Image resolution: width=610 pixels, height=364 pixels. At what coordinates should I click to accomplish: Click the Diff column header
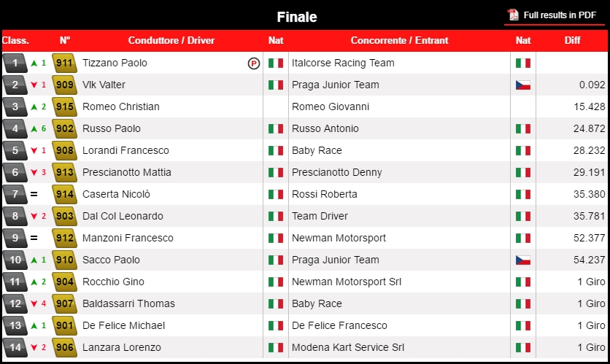[x=572, y=40]
